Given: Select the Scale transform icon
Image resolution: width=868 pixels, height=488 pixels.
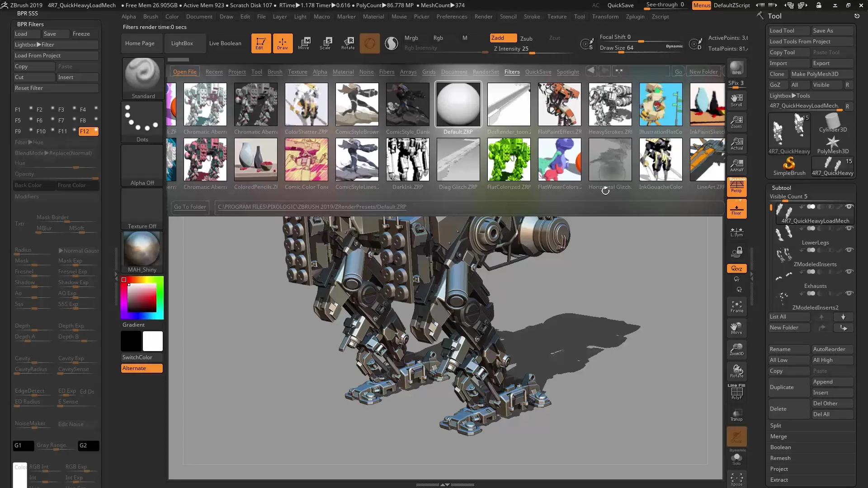Looking at the screenshot, I should [x=325, y=43].
